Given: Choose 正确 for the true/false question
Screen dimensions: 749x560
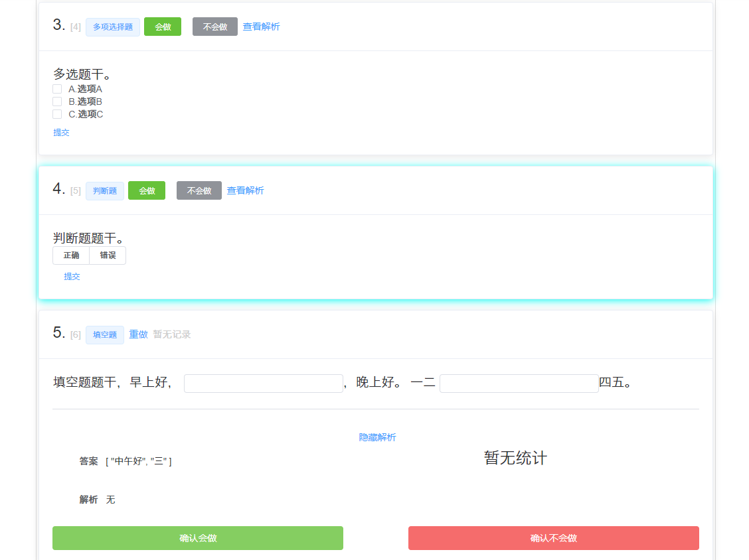Looking at the screenshot, I should tap(71, 255).
